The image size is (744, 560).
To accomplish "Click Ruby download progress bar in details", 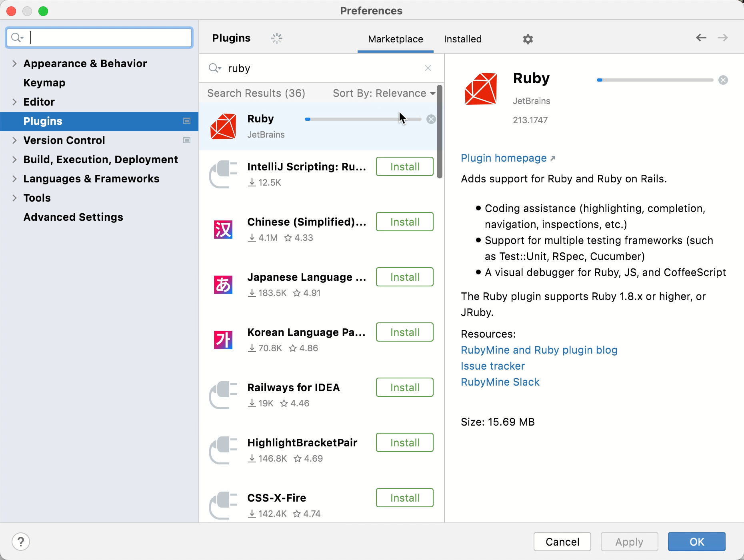I will point(655,80).
